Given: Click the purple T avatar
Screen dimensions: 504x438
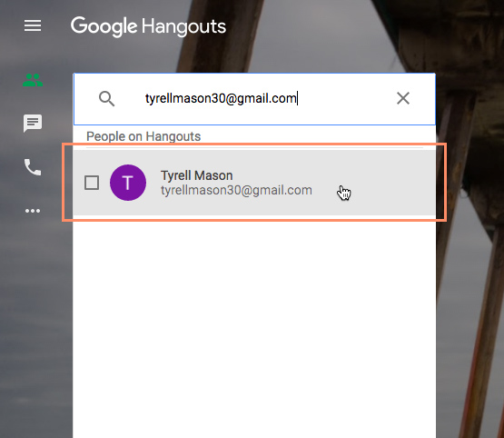Looking at the screenshot, I should (128, 183).
